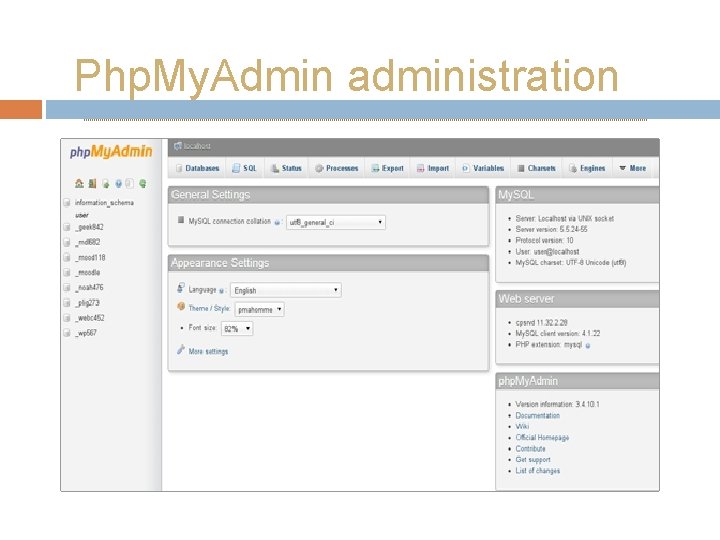Open the Charsets tab
Viewport: 720px width, 540px height.
536,168
